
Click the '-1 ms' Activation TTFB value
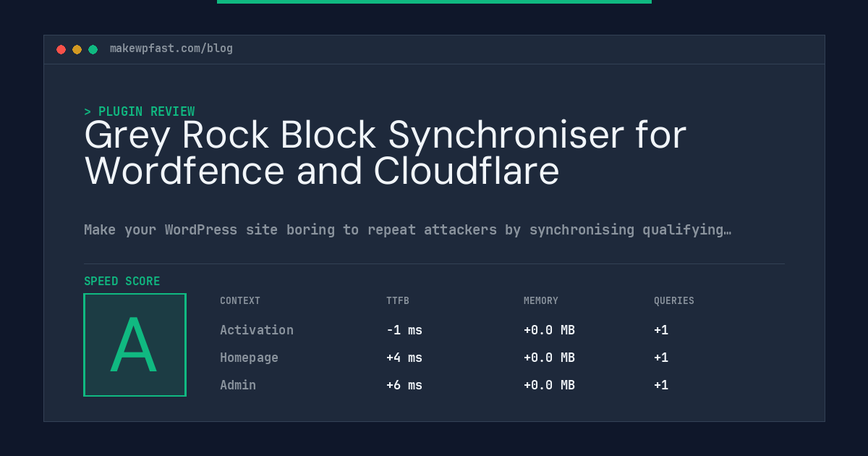coord(404,330)
